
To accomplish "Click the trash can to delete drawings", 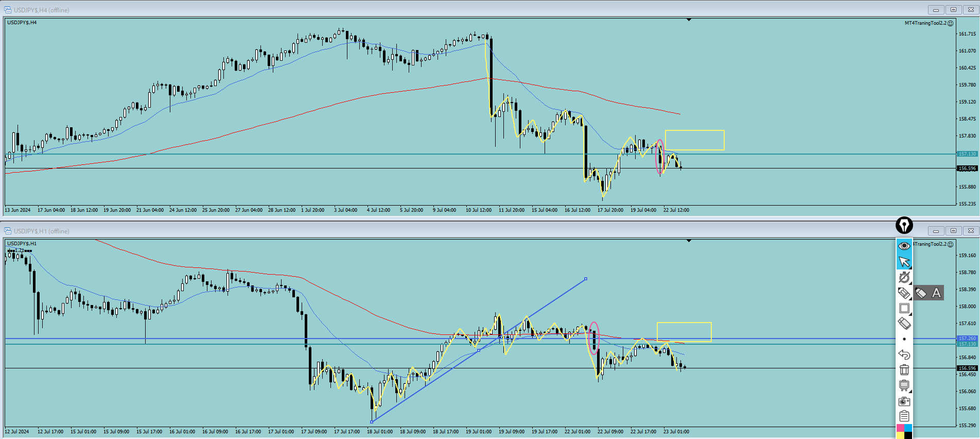I will [904, 370].
